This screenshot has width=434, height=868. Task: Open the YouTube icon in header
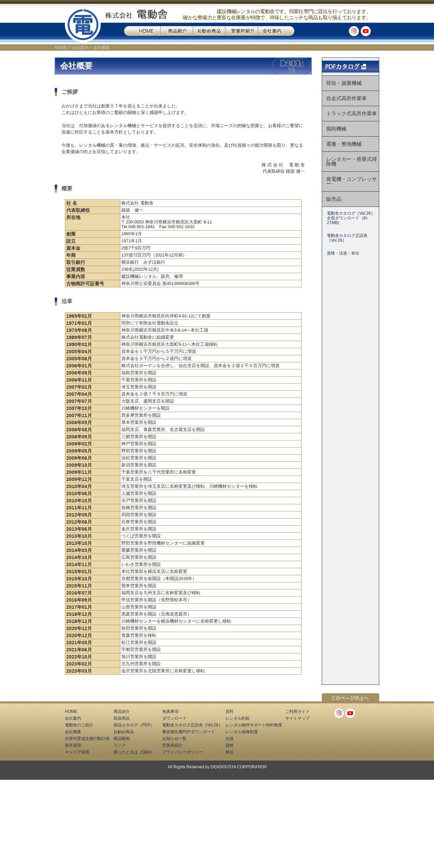pyautogui.click(x=365, y=31)
